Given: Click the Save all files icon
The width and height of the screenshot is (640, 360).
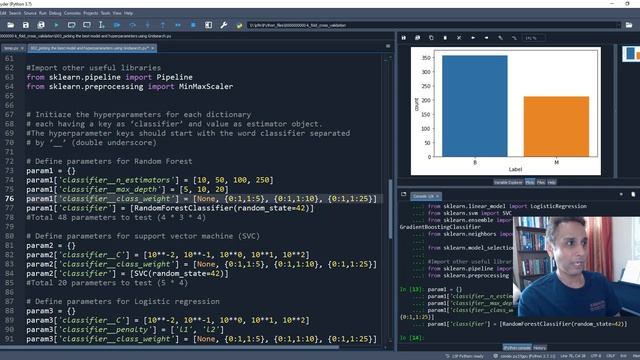Looking at the screenshot, I should [41, 25].
